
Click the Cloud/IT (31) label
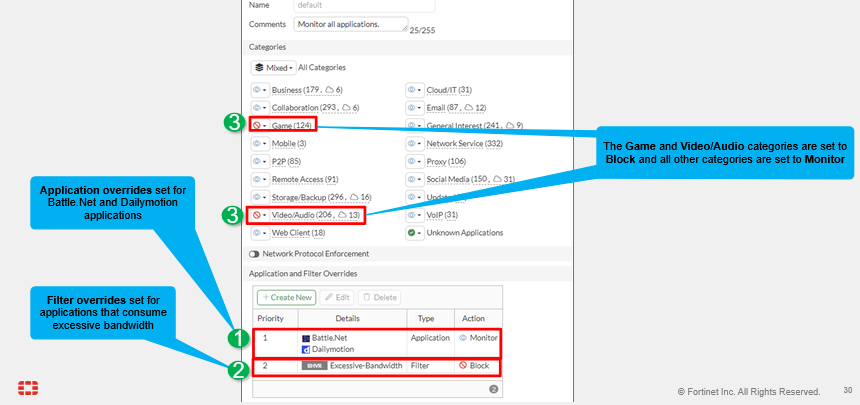pyautogui.click(x=449, y=89)
